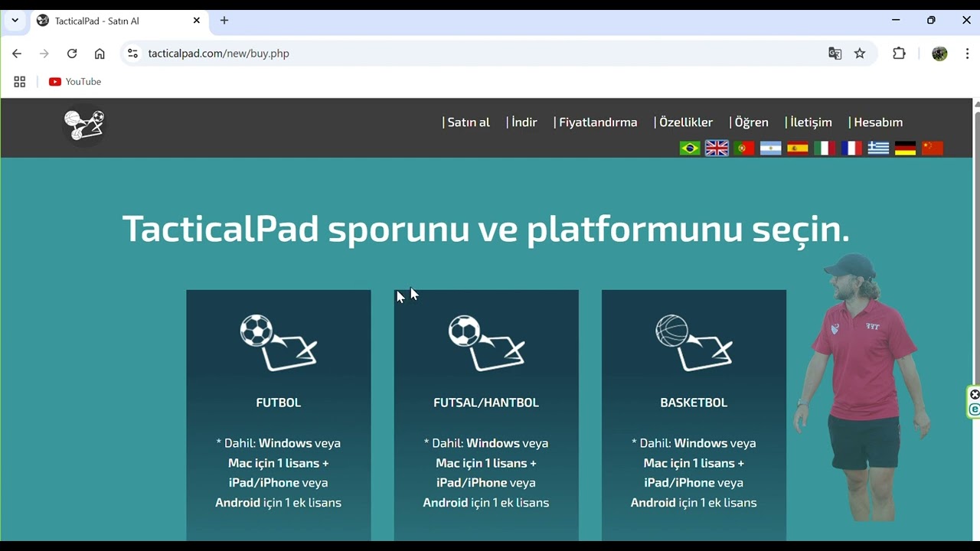Click the green 'e' floating side widget
This screenshot has width=980, height=551.
tap(975, 409)
